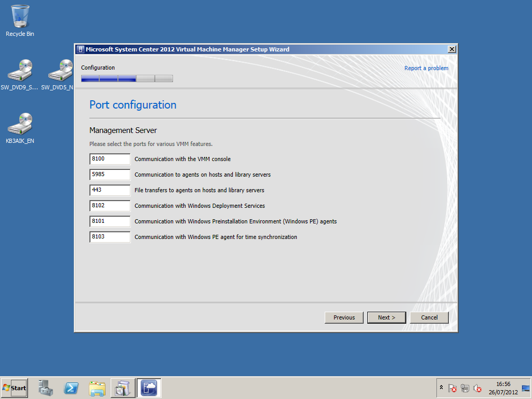This screenshot has height=399, width=532.
Task: Click 'File transfers to agents' label
Action: click(199, 190)
